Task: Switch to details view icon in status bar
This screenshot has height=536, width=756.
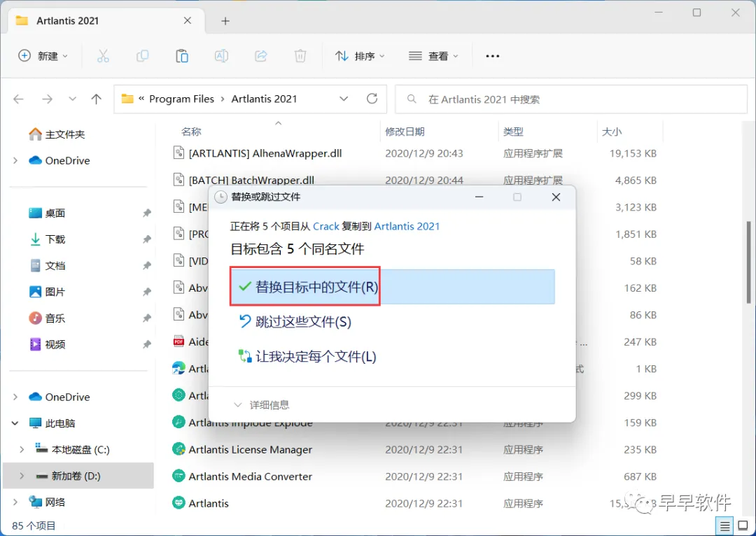Action: point(724,526)
